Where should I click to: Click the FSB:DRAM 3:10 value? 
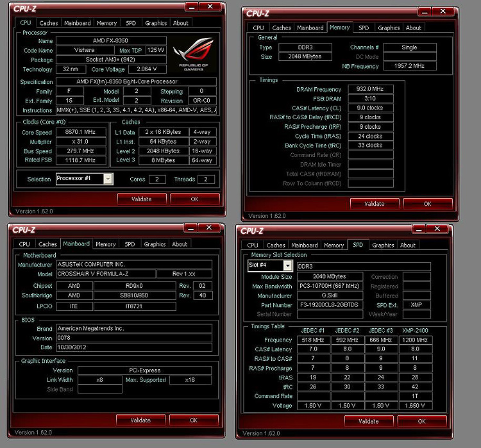(370, 99)
